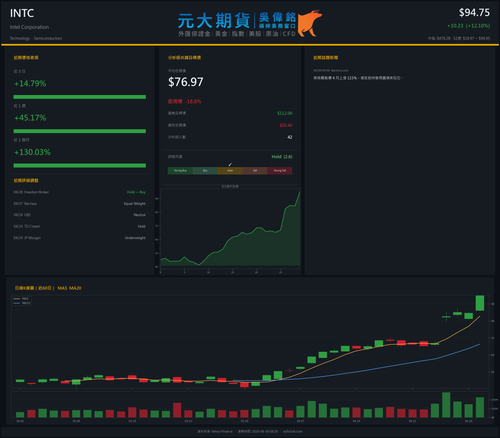Click the latest tall green candlestick

pos(480,303)
